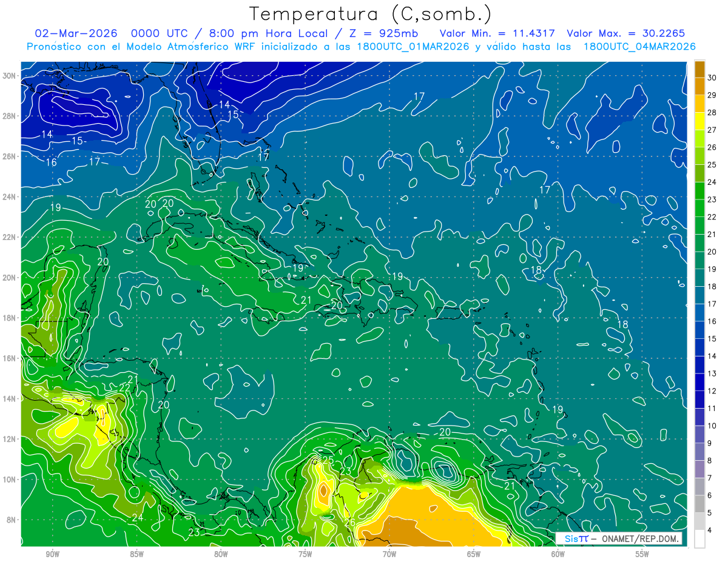Click the brown-orange swatch above label 30
This screenshot has width=728, height=562.
[699, 69]
